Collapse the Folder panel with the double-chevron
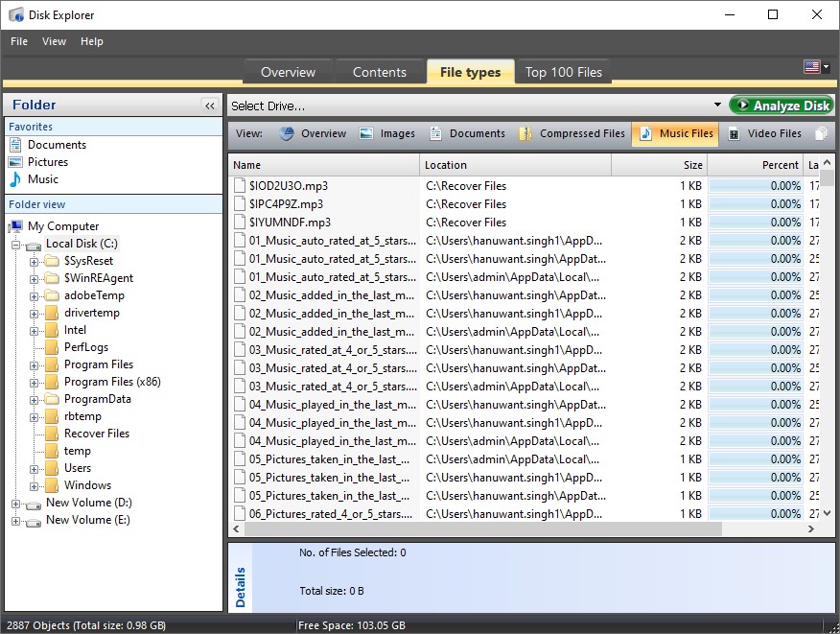 (x=209, y=106)
